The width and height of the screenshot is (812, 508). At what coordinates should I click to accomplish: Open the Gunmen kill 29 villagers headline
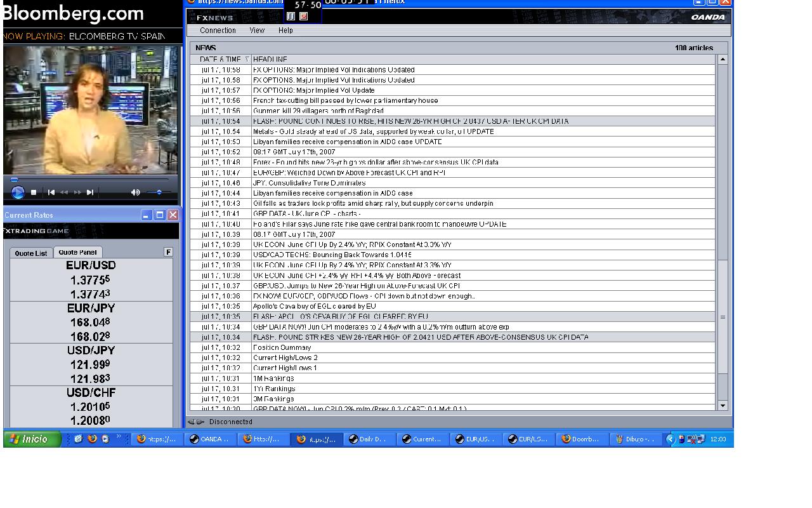point(452,110)
